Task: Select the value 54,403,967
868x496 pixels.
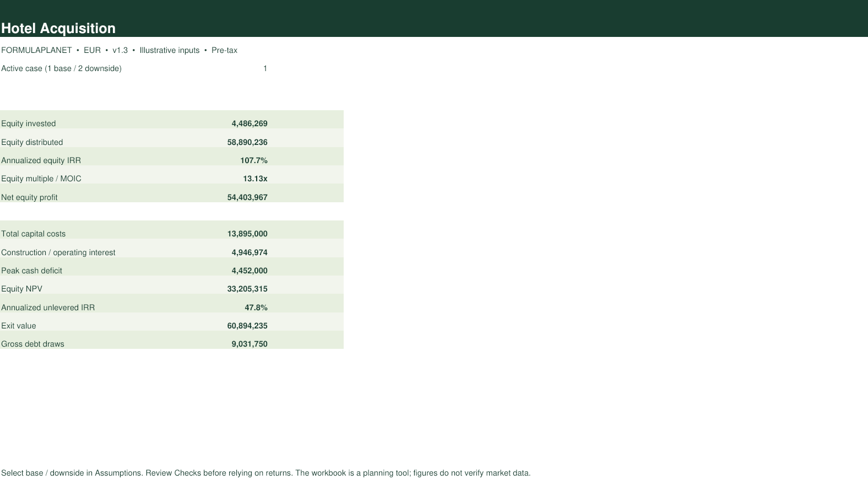Action: click(x=247, y=197)
